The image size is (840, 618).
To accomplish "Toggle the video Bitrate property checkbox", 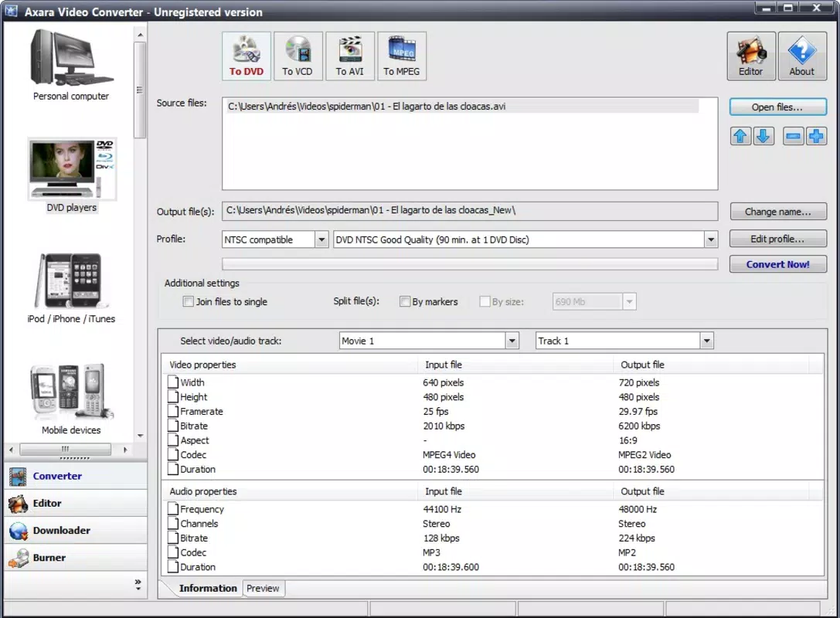I will pyautogui.click(x=173, y=425).
